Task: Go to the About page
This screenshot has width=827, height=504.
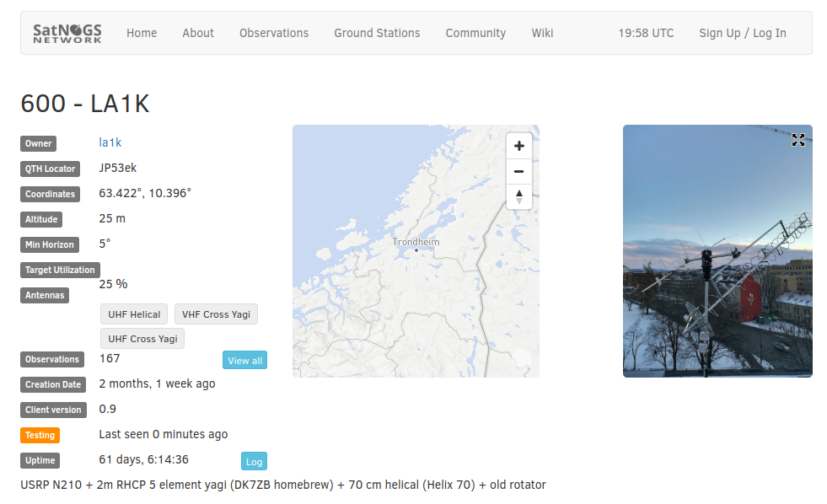Action: tap(198, 33)
